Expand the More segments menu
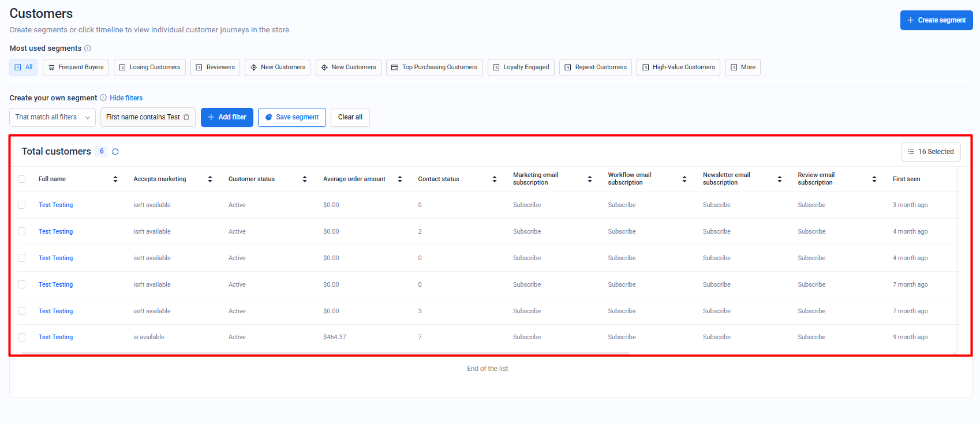This screenshot has height=424, width=980. [742, 67]
